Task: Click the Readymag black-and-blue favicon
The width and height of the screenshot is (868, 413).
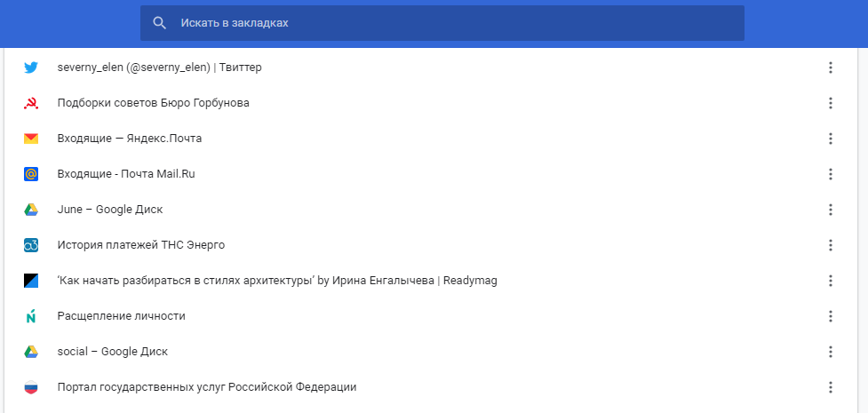Action: coord(31,281)
